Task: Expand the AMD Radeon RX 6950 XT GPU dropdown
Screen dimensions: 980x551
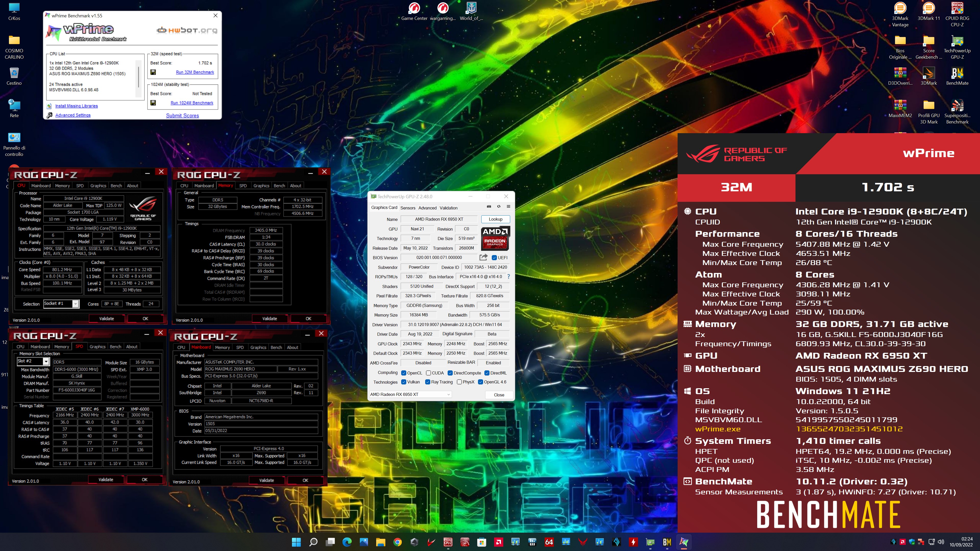Action: 410,394
